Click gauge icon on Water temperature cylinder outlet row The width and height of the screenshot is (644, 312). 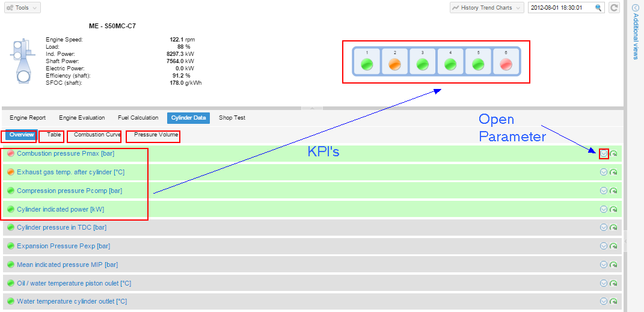(x=613, y=302)
